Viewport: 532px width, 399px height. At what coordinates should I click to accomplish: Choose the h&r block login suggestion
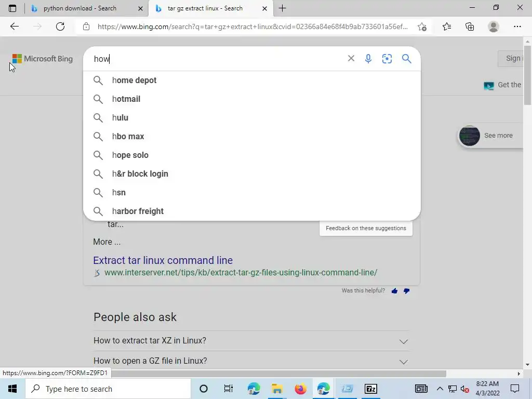point(252,174)
